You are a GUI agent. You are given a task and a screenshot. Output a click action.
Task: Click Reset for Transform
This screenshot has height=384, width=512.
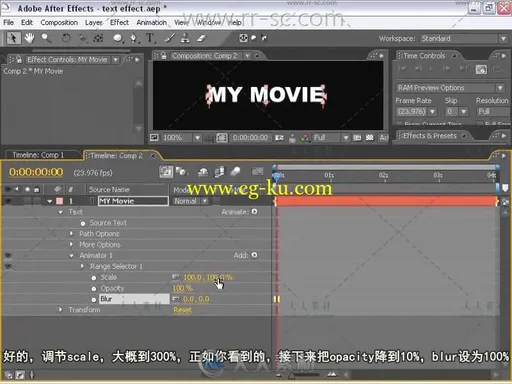[x=182, y=310]
